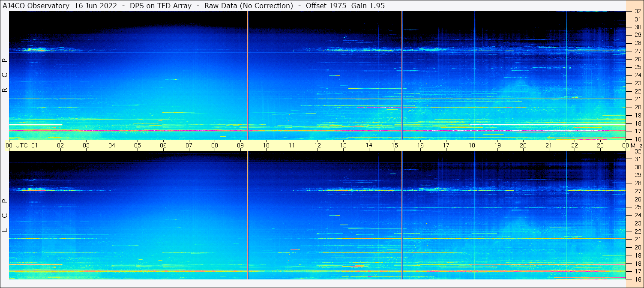
Task: Click hour mark 18 on the UTC time axis
Action: [472, 145]
